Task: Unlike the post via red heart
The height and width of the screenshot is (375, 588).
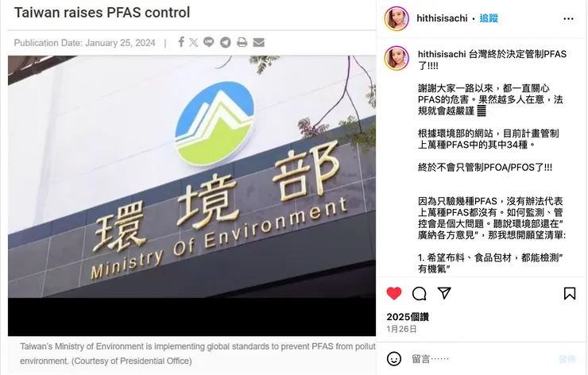Action: coord(394,293)
